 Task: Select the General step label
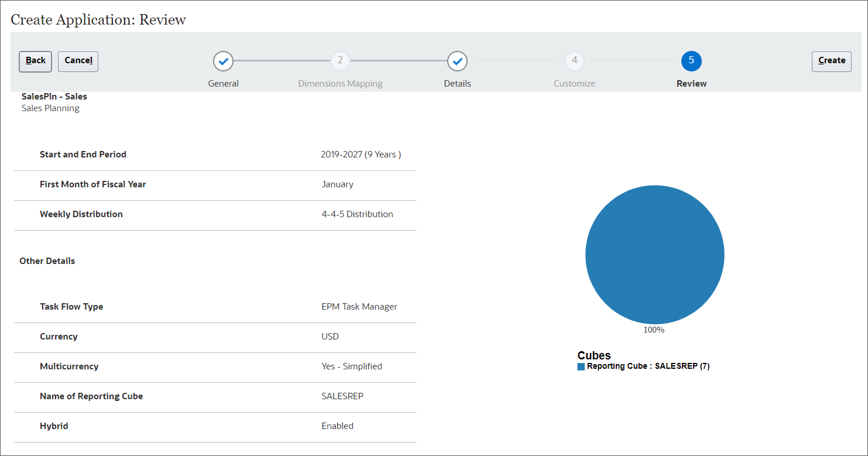(x=223, y=83)
